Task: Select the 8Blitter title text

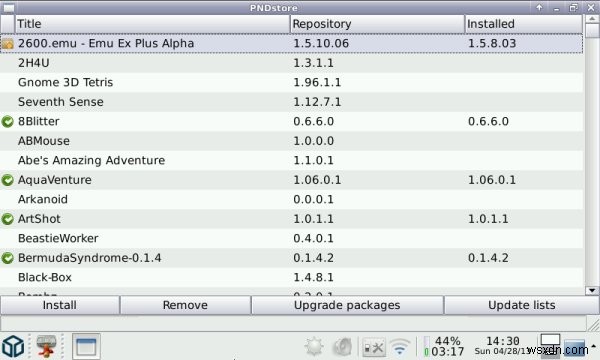Action: point(39,121)
